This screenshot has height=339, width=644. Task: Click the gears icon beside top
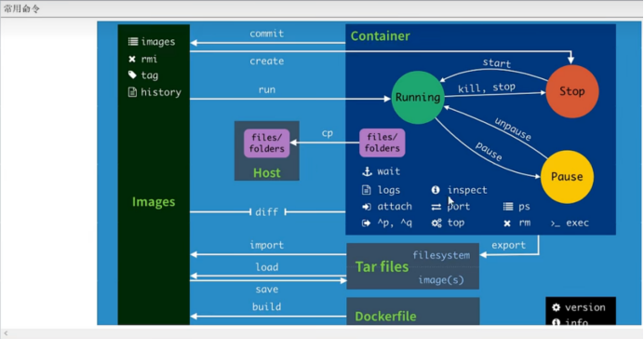click(x=436, y=223)
